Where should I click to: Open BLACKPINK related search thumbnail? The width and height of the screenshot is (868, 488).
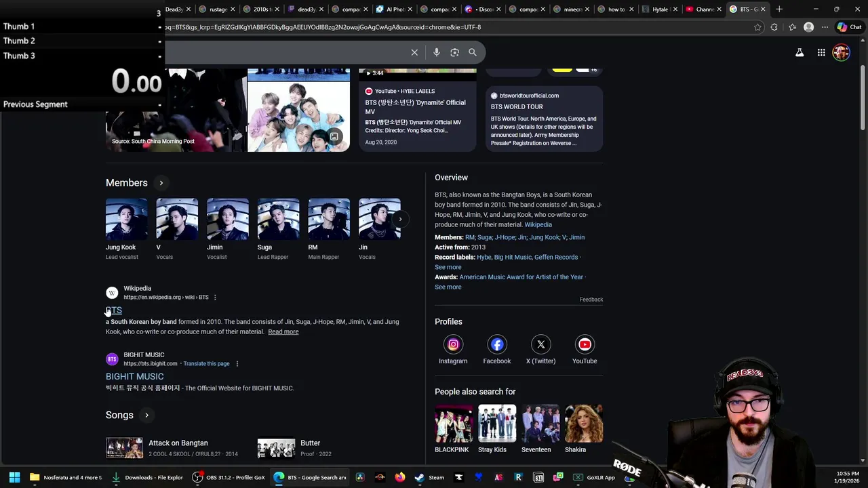pos(453,424)
